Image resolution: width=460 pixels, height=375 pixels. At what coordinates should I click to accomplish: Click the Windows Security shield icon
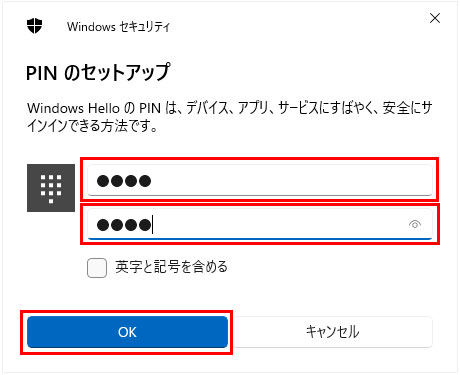(x=34, y=26)
